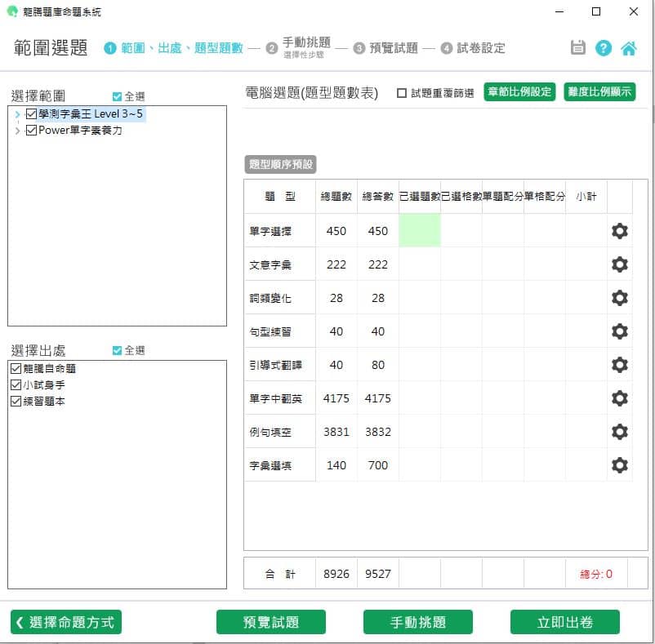
Task: Go to step 4 試卷設定
Action: point(473,48)
